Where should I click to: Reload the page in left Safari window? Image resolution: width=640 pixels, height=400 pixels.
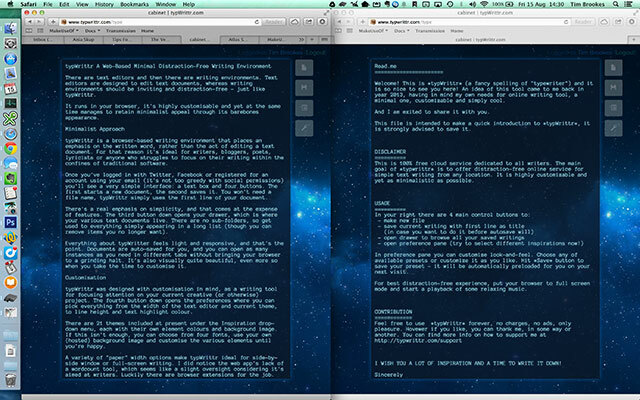(257, 22)
